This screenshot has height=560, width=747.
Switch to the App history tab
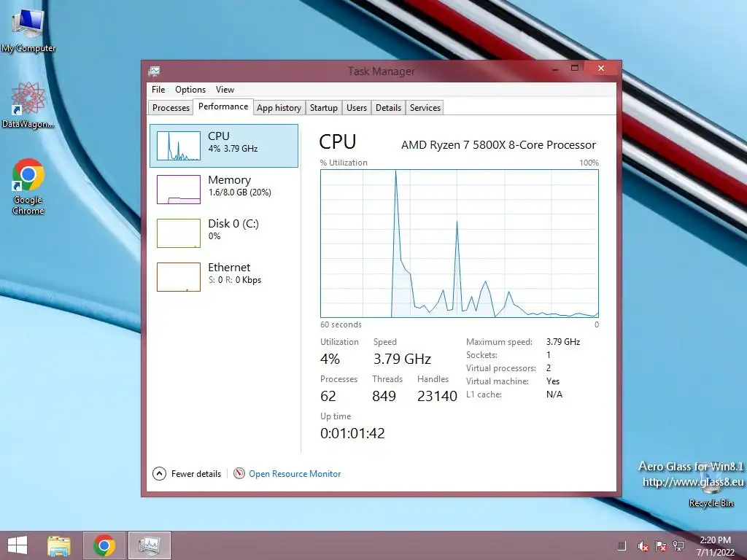coord(279,108)
